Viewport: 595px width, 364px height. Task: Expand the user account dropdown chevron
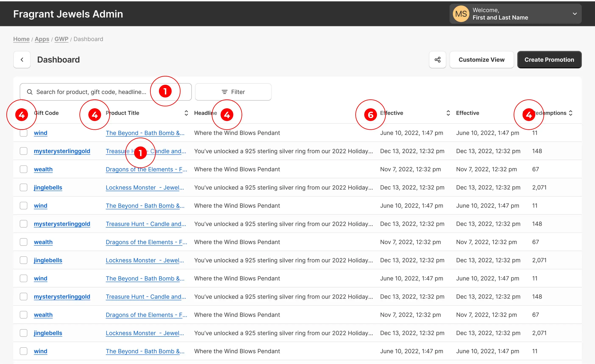(575, 14)
